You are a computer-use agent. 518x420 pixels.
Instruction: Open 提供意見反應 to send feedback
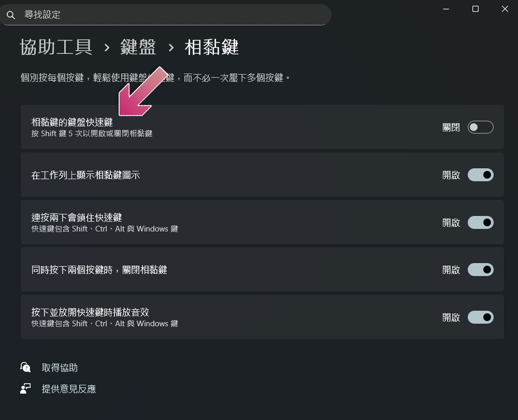(x=70, y=388)
